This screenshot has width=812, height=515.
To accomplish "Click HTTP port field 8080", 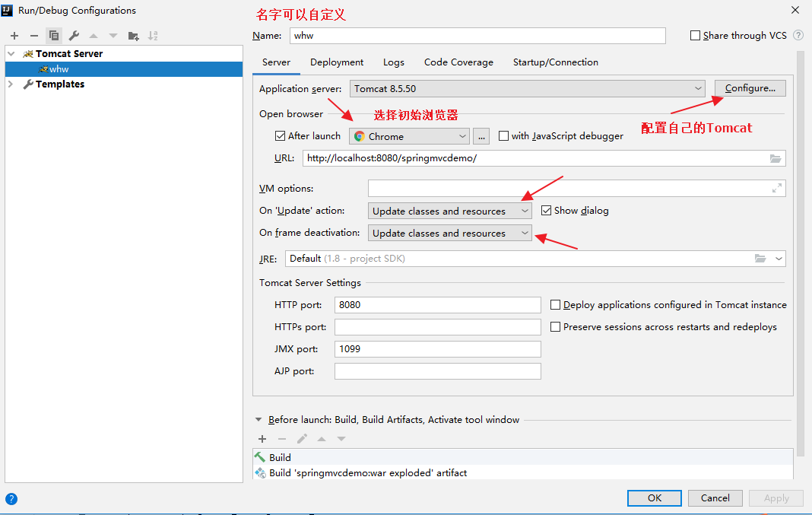I will pos(438,305).
